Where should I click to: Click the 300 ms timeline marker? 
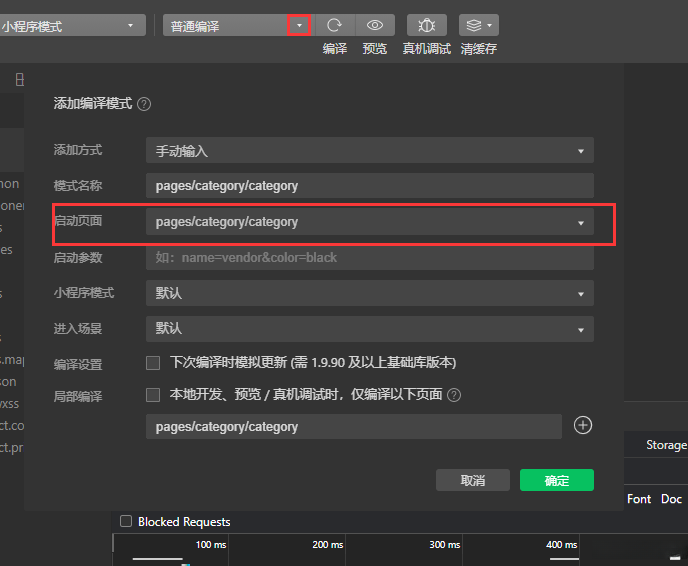pyautogui.click(x=444, y=545)
